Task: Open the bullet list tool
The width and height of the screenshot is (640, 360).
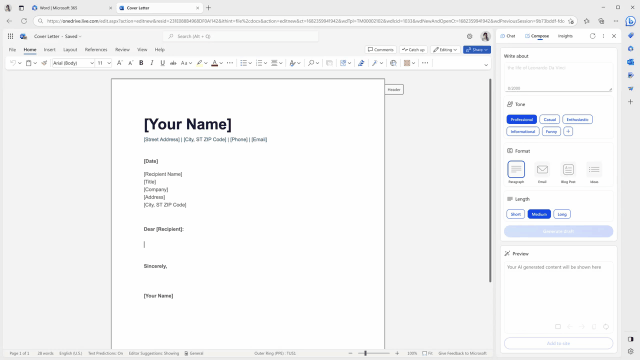Action: click(244, 63)
